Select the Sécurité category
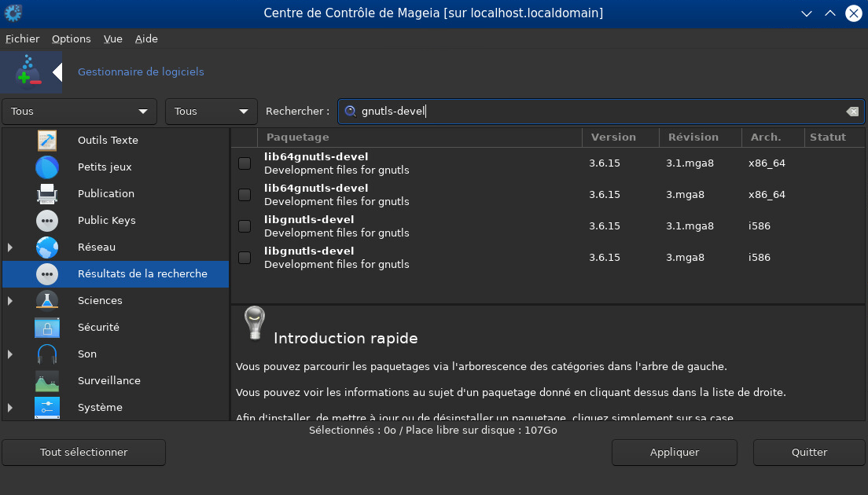 pyautogui.click(x=98, y=328)
